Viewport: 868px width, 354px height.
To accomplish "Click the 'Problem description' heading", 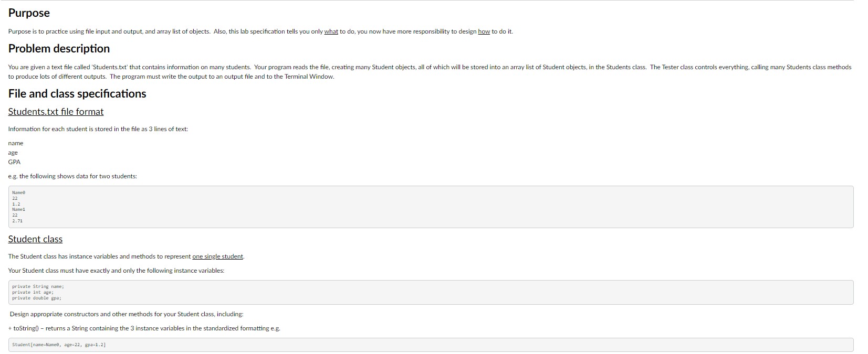I will [x=59, y=49].
